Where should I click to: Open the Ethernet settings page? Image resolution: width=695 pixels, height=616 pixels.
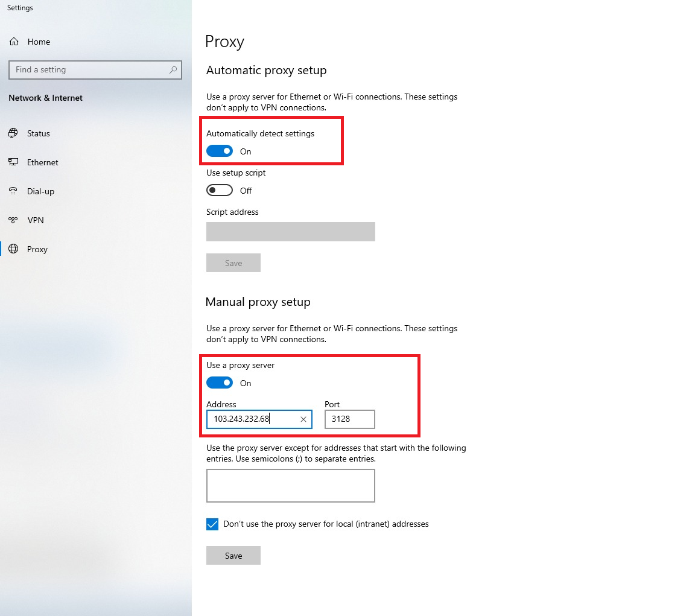click(43, 162)
